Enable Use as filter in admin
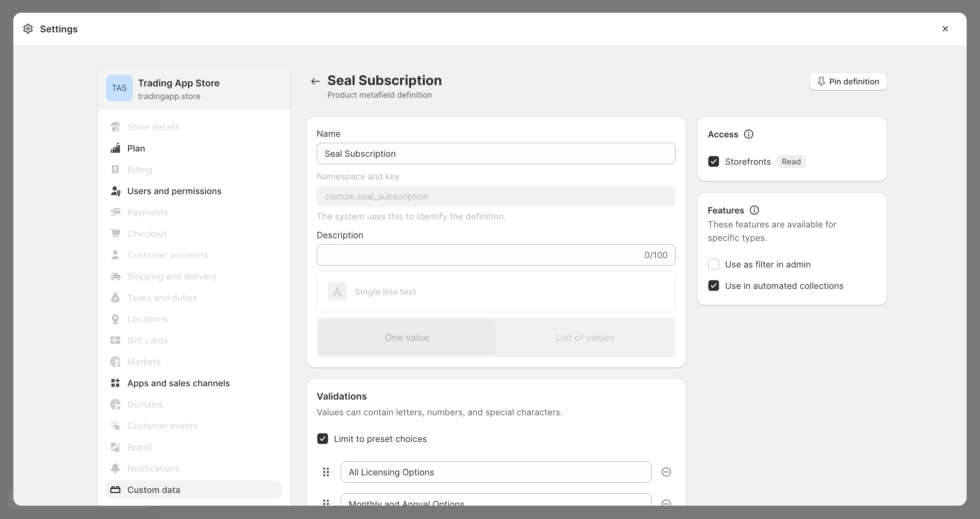Image resolution: width=980 pixels, height=519 pixels. (x=713, y=264)
